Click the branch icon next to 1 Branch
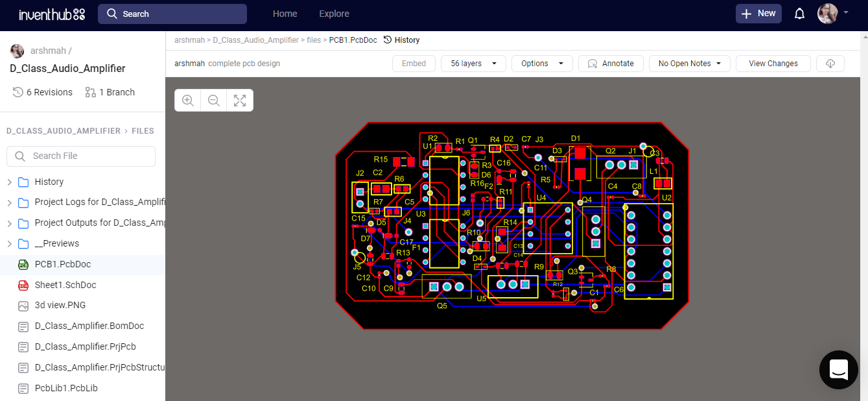868x401 pixels. (x=90, y=92)
